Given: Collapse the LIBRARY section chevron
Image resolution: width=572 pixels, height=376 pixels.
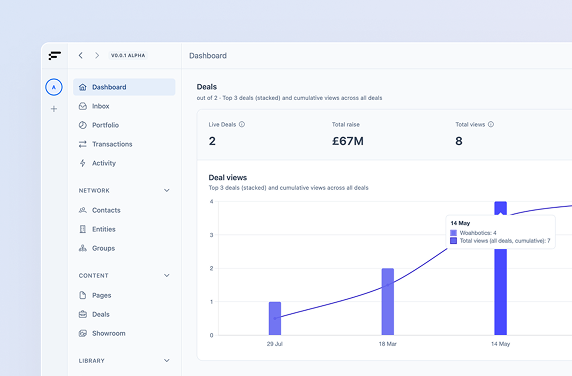Looking at the screenshot, I should click(167, 361).
